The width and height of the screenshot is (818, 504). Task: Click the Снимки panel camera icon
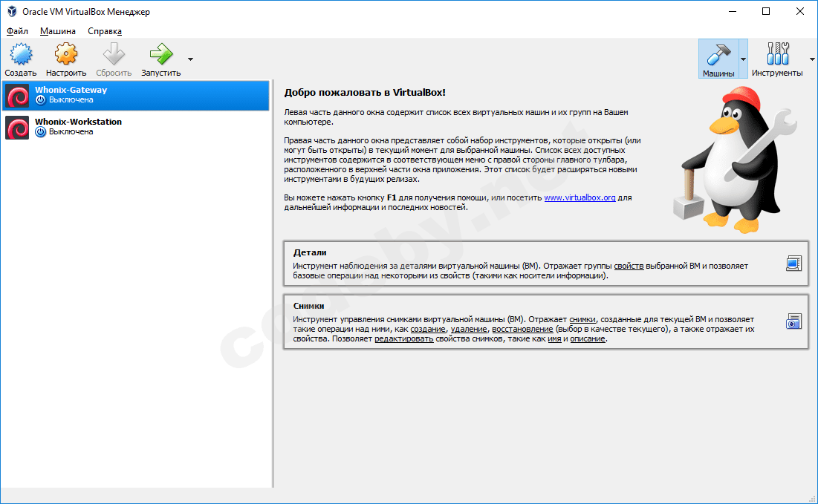point(793,321)
